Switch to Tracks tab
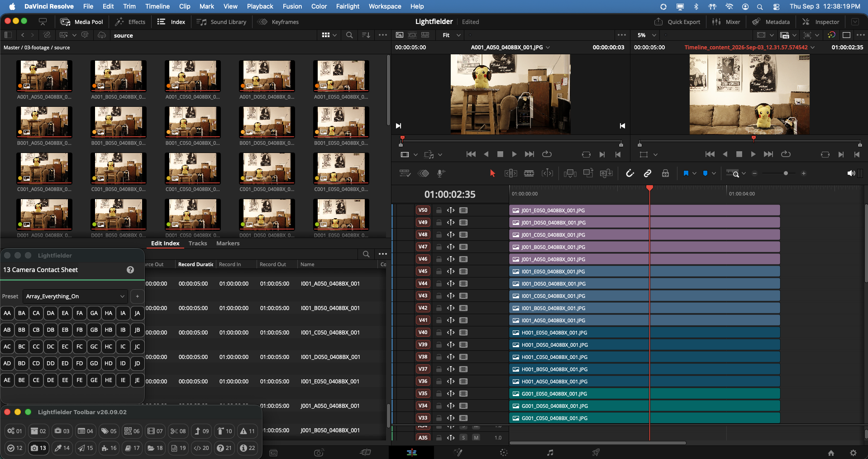This screenshot has width=868, height=459. (198, 243)
